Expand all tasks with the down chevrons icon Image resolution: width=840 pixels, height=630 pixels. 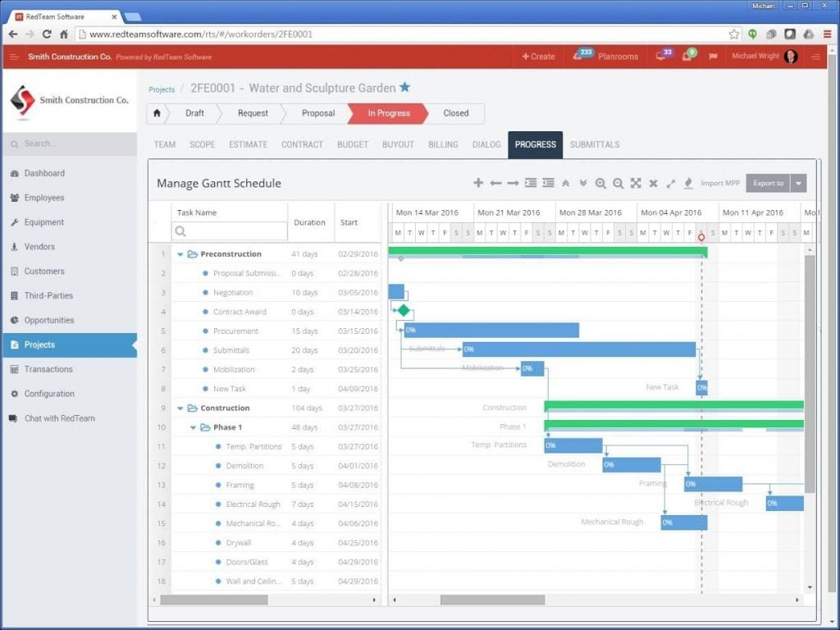tap(583, 183)
